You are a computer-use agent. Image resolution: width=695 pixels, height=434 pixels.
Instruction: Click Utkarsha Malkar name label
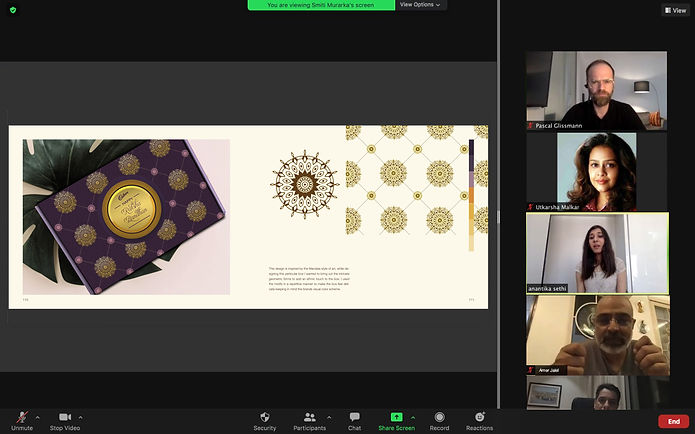click(557, 207)
